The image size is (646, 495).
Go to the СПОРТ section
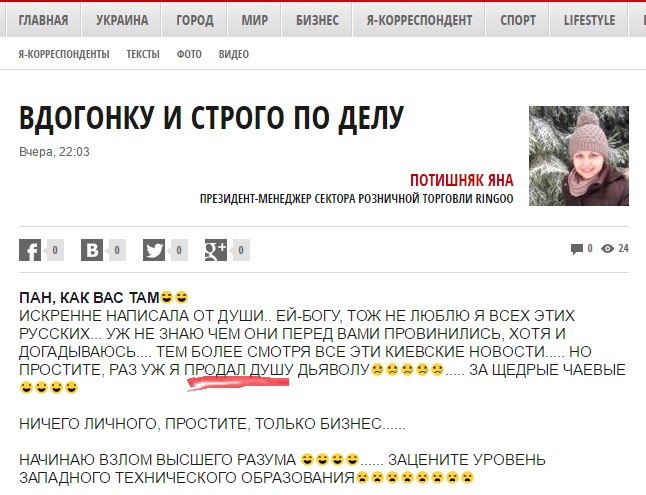pyautogui.click(x=518, y=20)
